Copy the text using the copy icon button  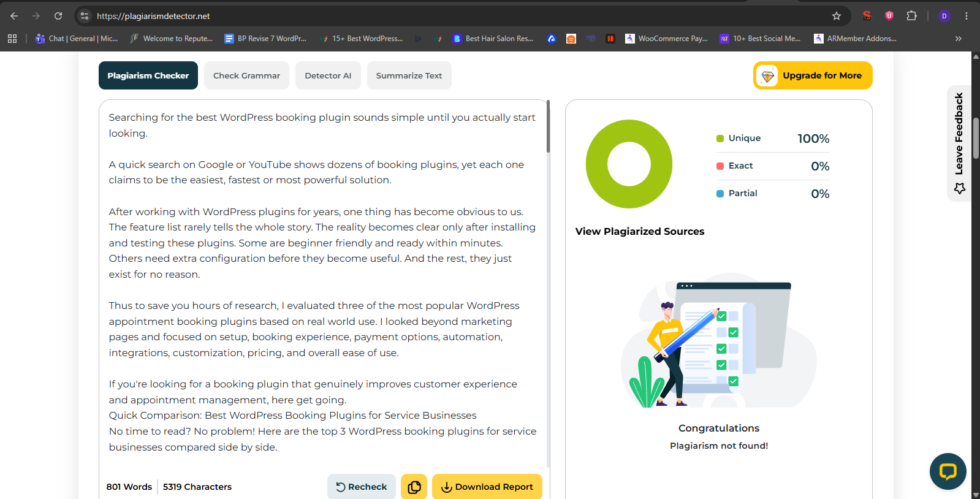tap(414, 487)
